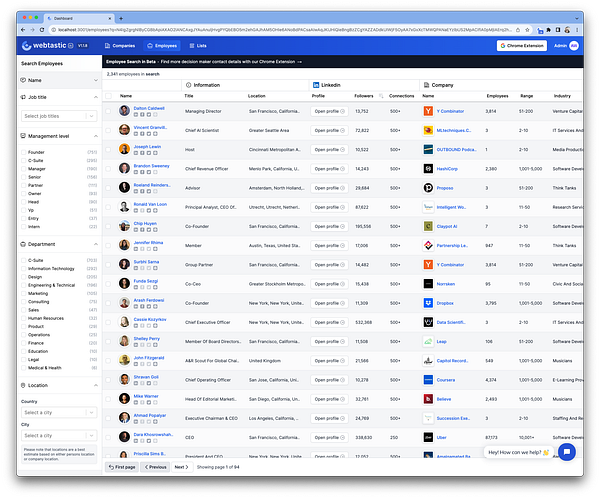600x498 pixels.
Task: Click Dalton Caldwell's avatar
Action: pos(124,111)
